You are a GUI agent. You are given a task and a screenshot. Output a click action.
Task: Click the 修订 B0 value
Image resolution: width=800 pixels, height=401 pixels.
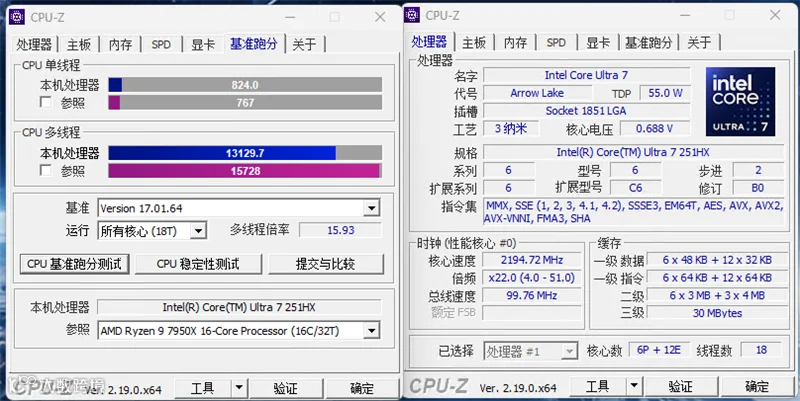click(x=758, y=188)
